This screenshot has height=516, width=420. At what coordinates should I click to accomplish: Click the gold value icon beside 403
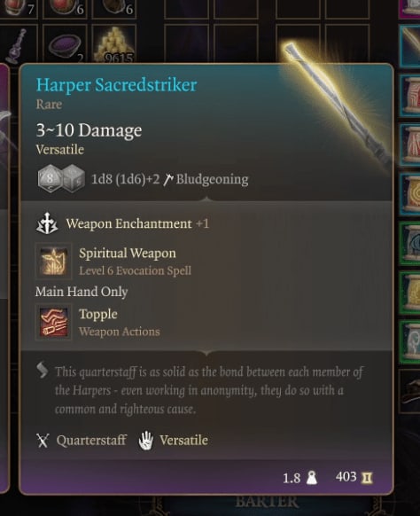point(367,478)
